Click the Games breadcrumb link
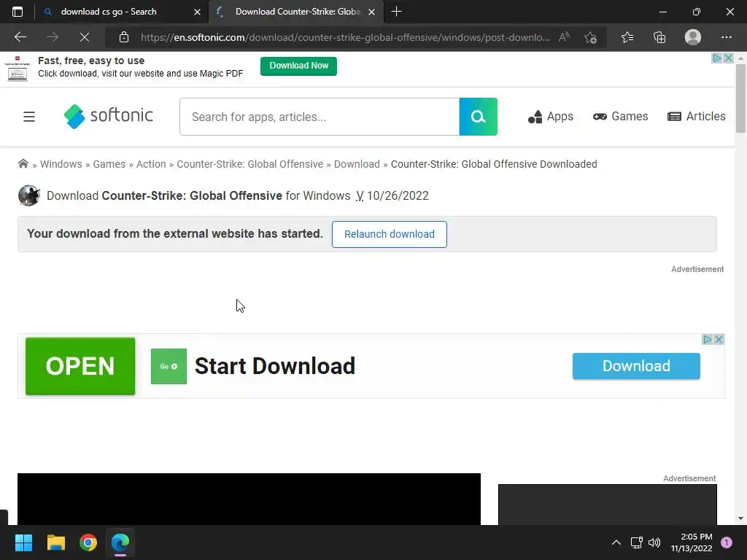747x560 pixels. click(109, 164)
